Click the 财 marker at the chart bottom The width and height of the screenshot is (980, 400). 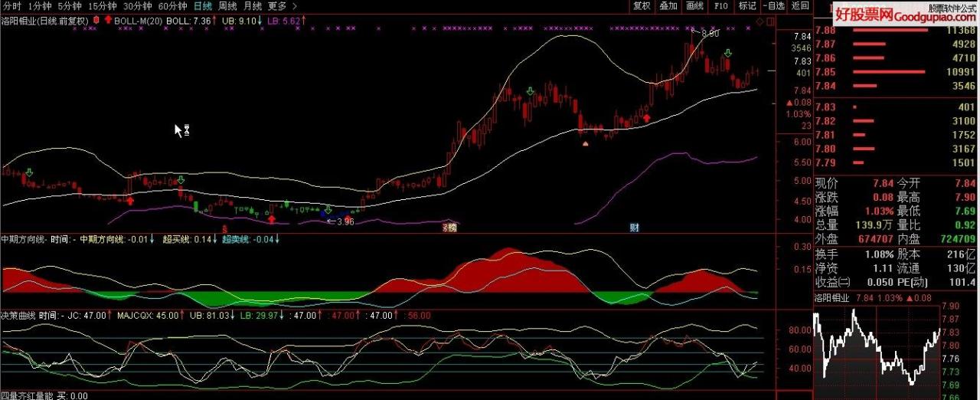pos(634,228)
